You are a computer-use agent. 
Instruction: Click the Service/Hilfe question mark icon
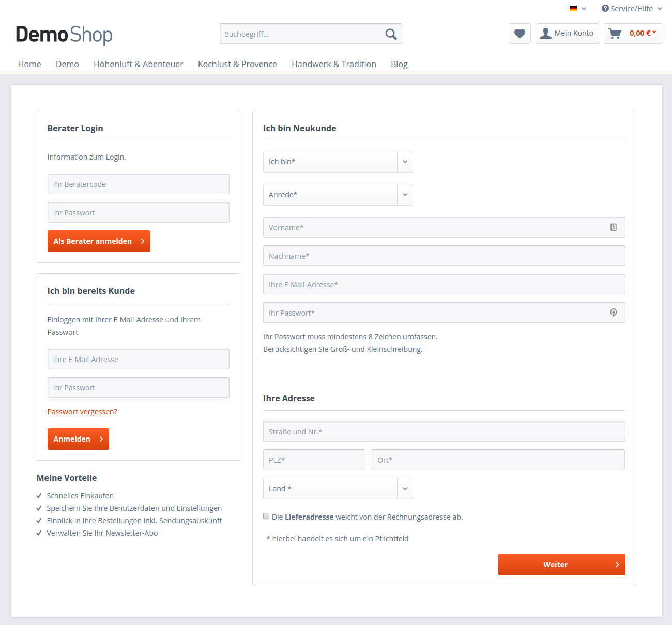605,8
